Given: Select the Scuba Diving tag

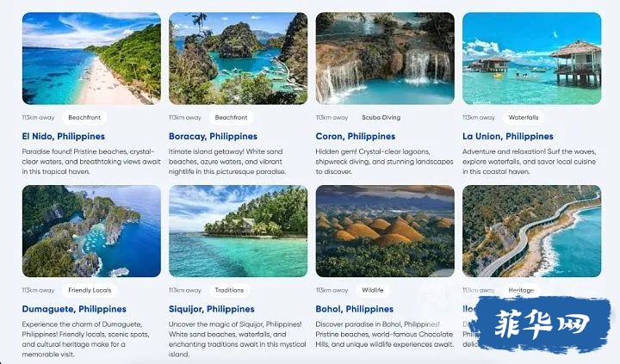Looking at the screenshot, I should pyautogui.click(x=381, y=117).
